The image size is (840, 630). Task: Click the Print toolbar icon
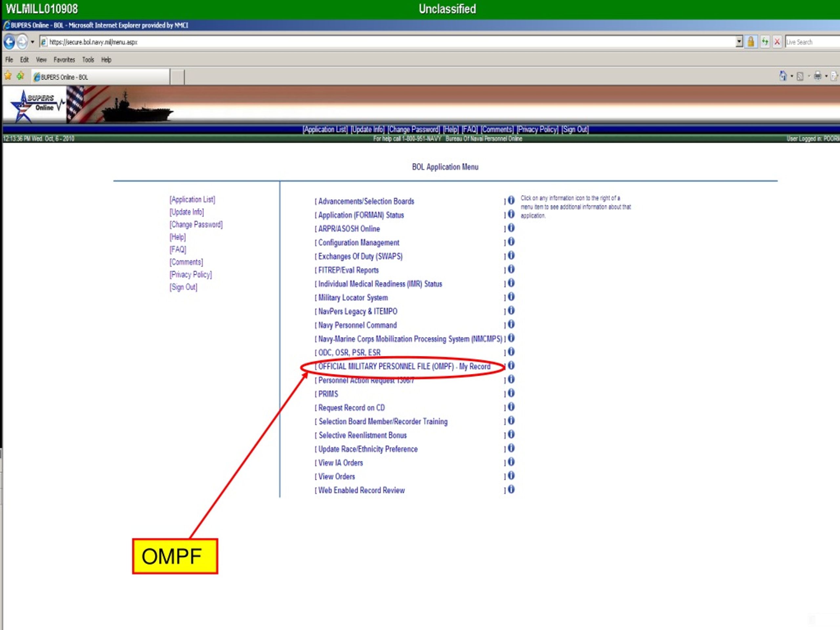(818, 76)
